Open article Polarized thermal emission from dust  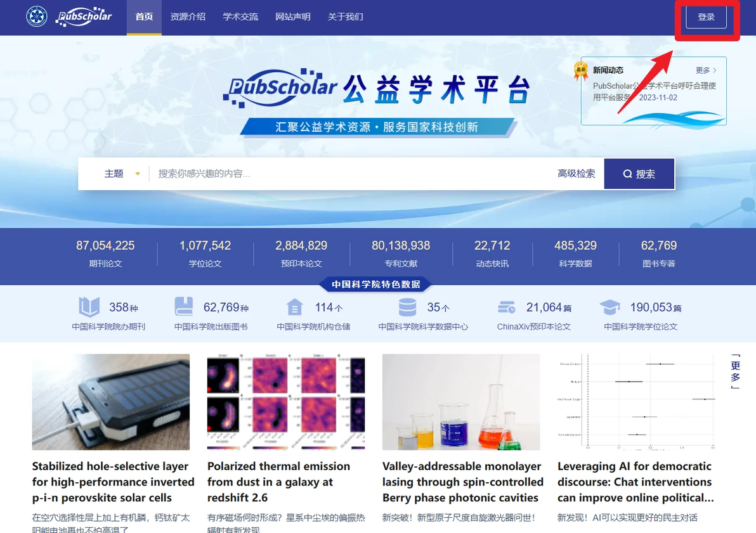(x=278, y=482)
